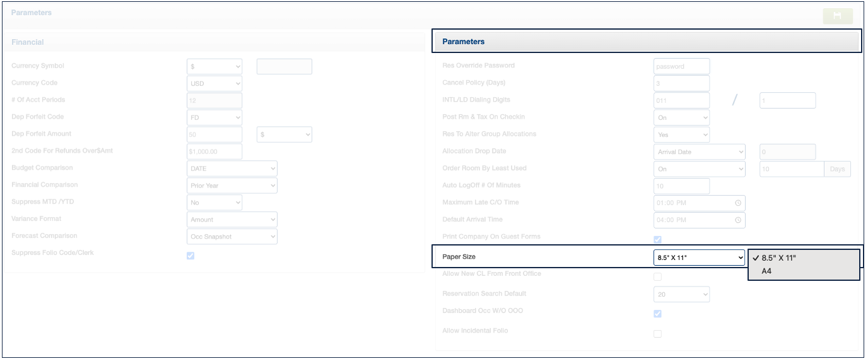
Task: Click clock icon in Default Arrival Time
Action: click(737, 220)
